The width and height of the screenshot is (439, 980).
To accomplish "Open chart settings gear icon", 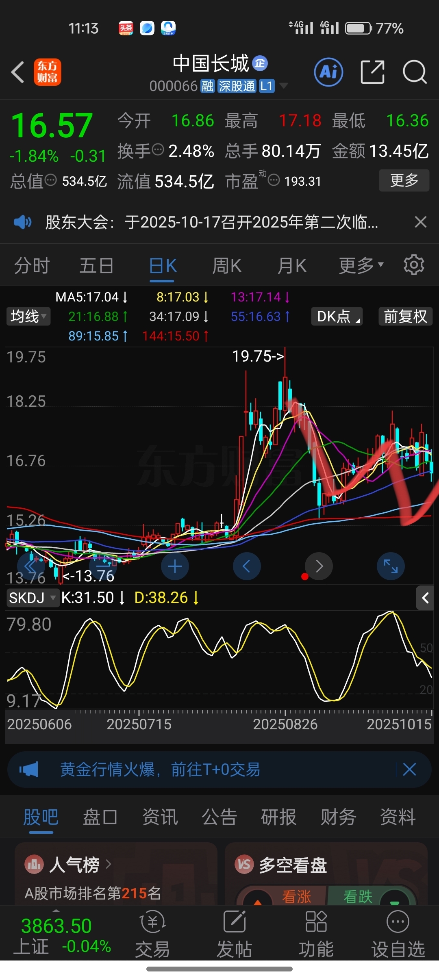I will [x=414, y=265].
